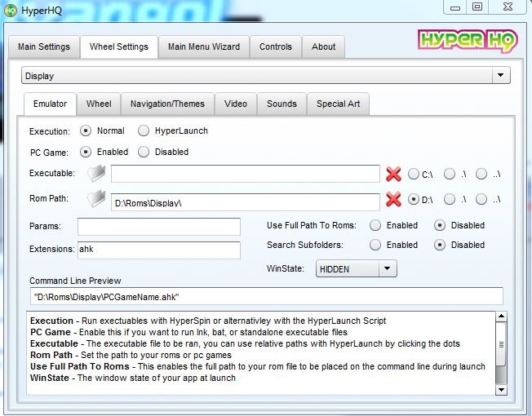Enable Use Full Path To Roms
The height and width of the screenshot is (416, 532).
[x=375, y=225]
